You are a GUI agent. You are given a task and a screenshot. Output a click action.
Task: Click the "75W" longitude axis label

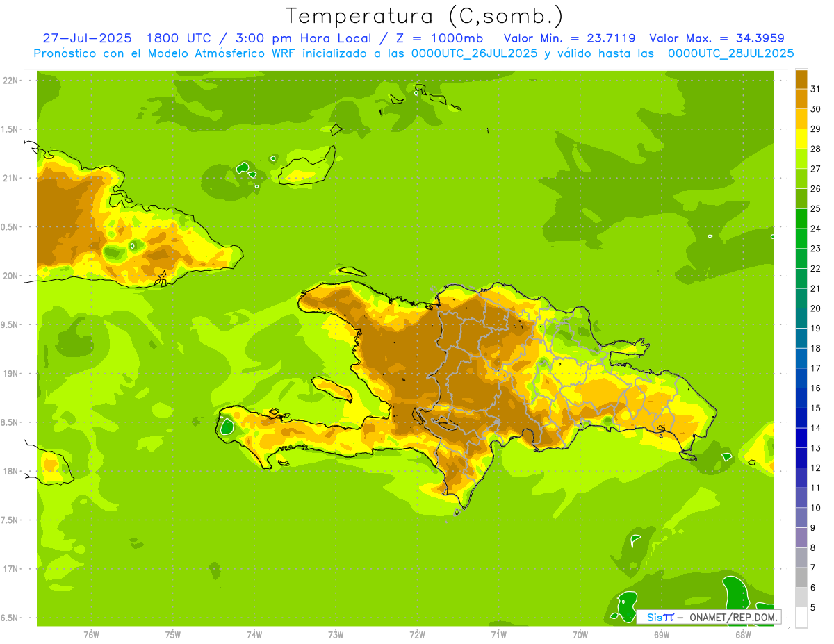point(173,635)
